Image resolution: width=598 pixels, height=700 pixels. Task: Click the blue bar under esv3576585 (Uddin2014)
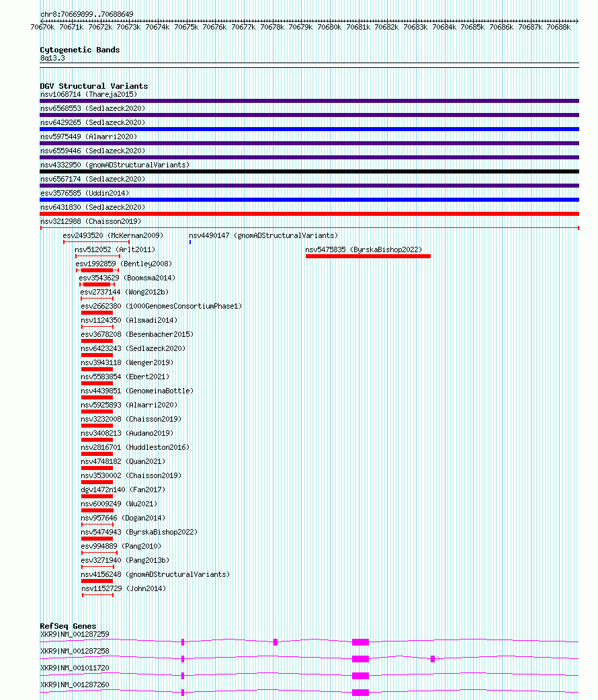pyautogui.click(x=310, y=200)
